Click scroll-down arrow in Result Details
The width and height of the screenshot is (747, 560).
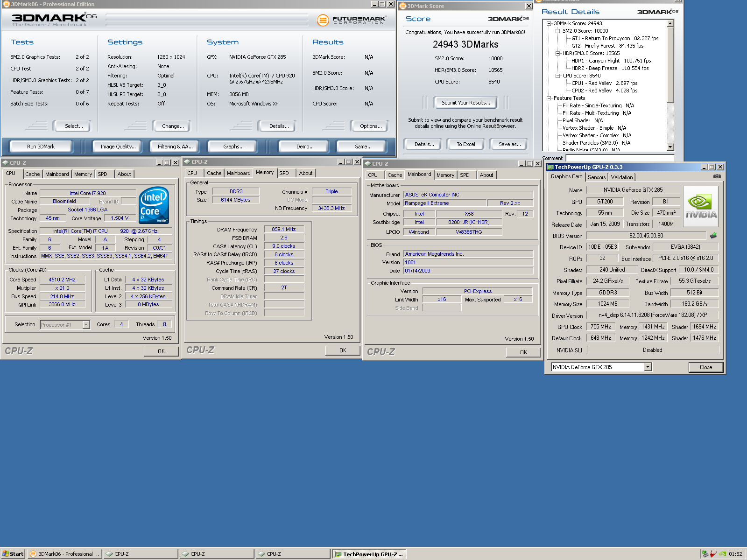pyautogui.click(x=670, y=147)
